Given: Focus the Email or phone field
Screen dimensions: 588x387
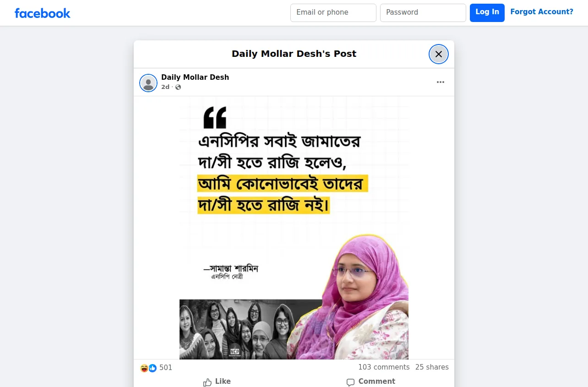Looking at the screenshot, I should coord(333,13).
